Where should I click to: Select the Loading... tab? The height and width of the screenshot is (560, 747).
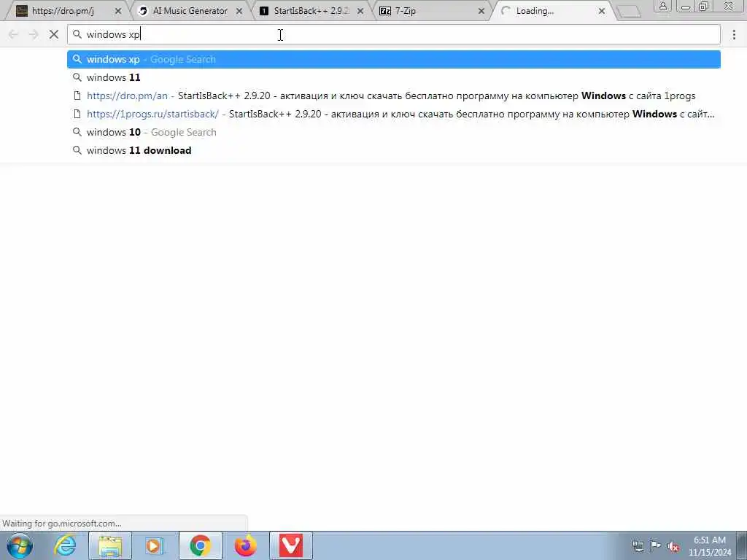553,10
